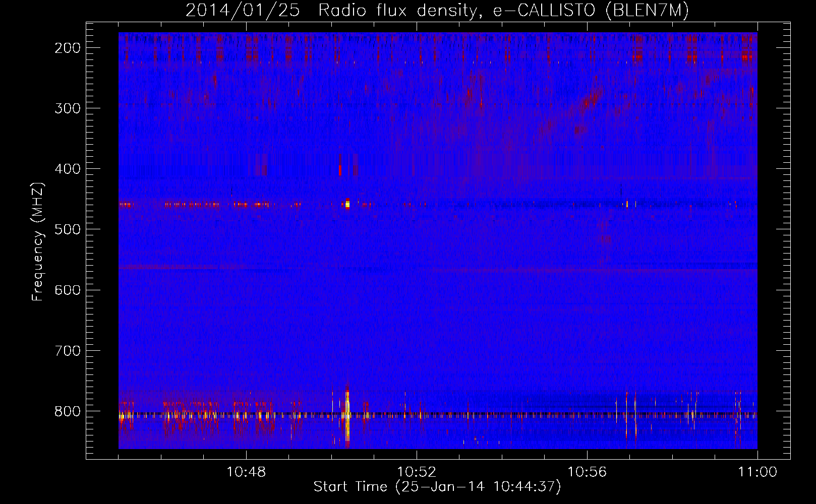The image size is (816, 504).
Task: Click the 10:48 time tick label
Action: click(246, 472)
